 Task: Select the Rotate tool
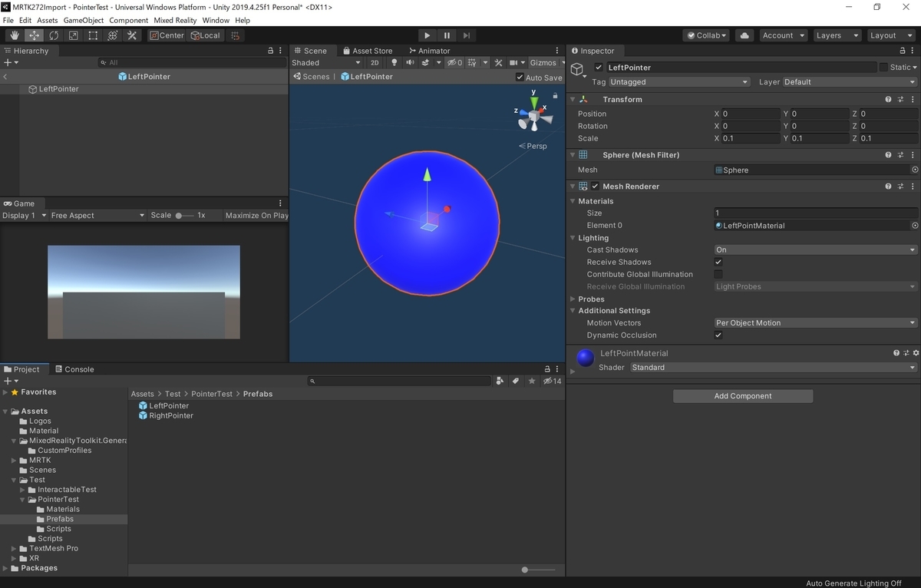pyautogui.click(x=54, y=35)
